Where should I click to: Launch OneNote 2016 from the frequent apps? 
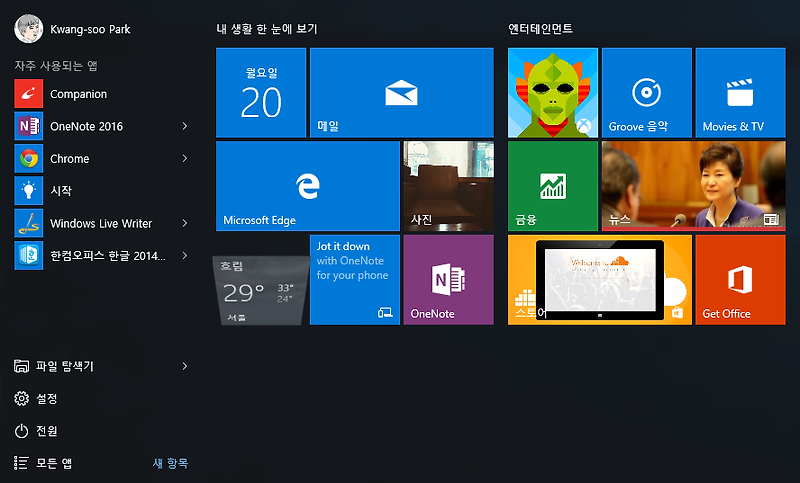click(29, 126)
